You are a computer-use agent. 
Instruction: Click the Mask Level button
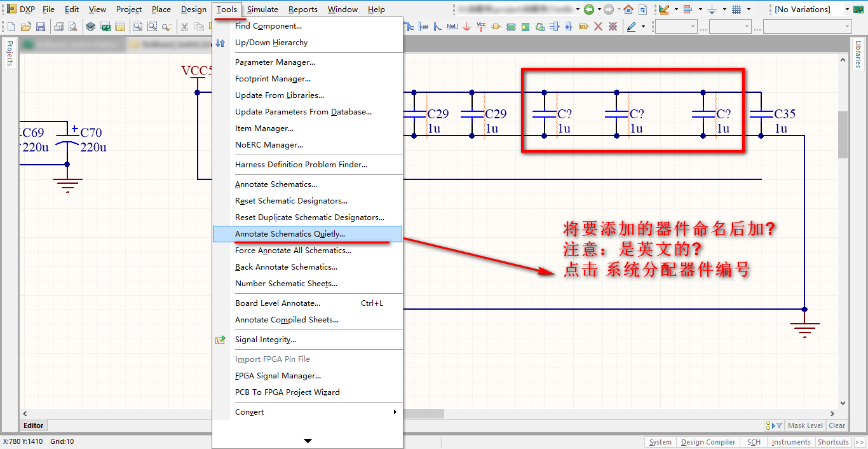(x=805, y=426)
